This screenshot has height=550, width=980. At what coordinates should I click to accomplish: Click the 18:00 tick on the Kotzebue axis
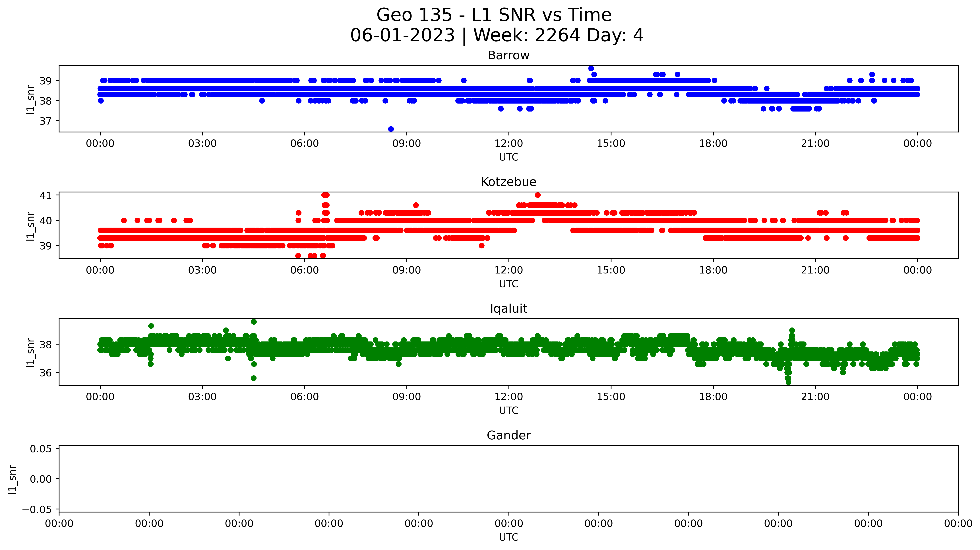[x=713, y=270]
